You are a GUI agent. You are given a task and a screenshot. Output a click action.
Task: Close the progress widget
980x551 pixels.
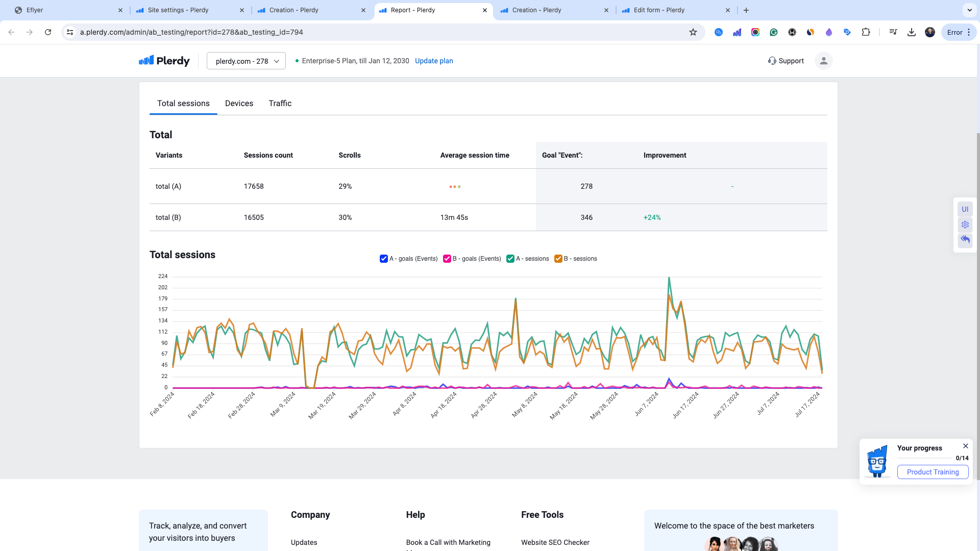[x=966, y=445]
